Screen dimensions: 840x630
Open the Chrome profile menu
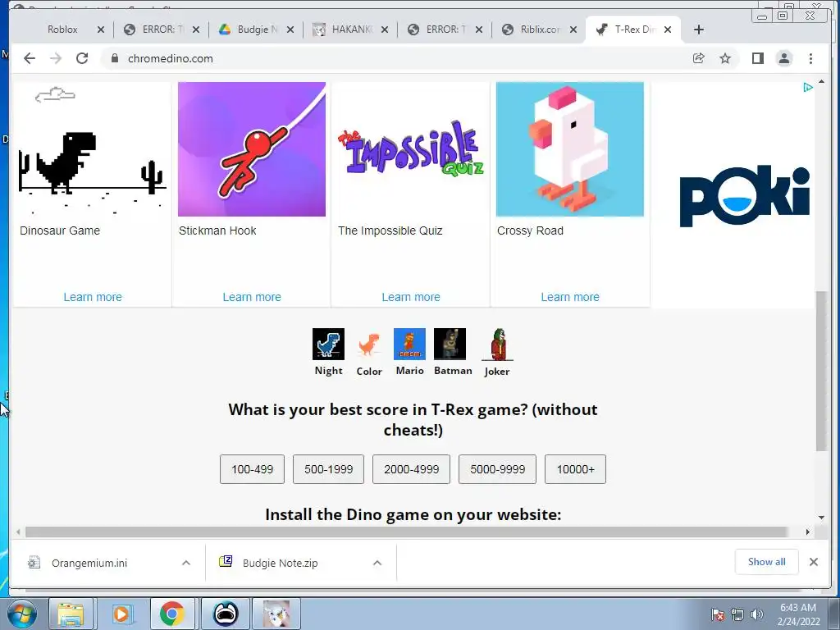pyautogui.click(x=784, y=58)
